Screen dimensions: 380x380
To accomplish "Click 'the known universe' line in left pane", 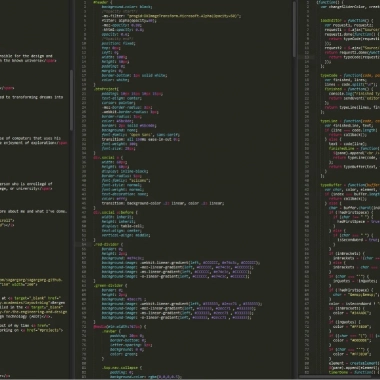I will tap(28, 61).
